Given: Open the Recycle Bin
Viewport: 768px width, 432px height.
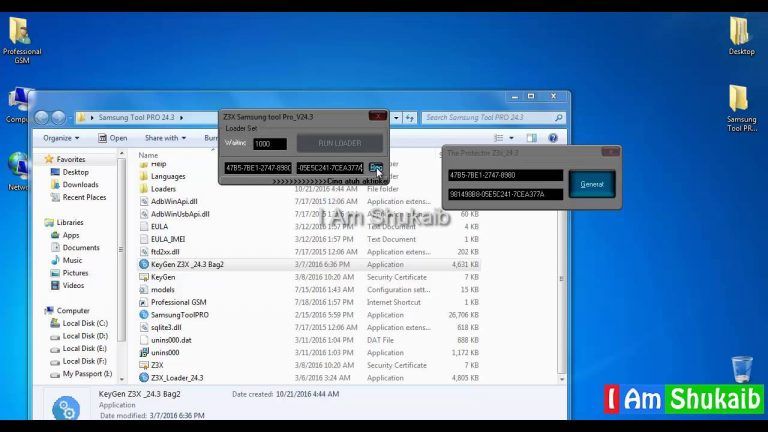Looking at the screenshot, I should pos(742,369).
